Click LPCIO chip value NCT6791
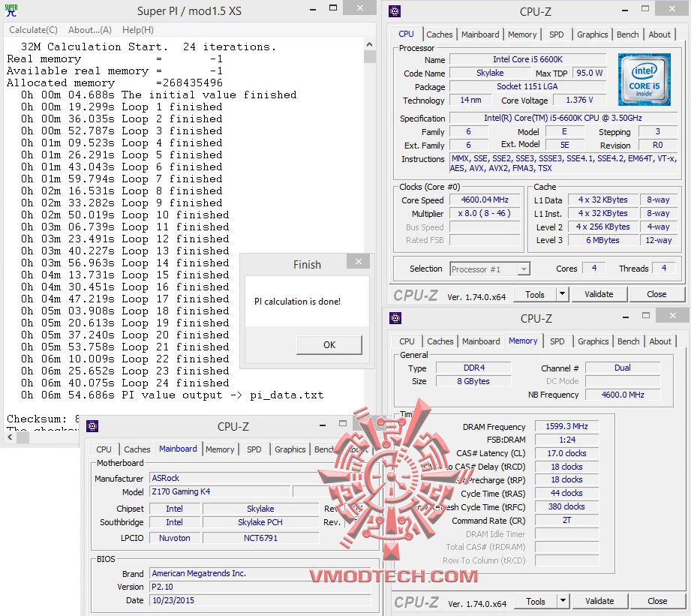This screenshot has width=691, height=616. pos(260,538)
